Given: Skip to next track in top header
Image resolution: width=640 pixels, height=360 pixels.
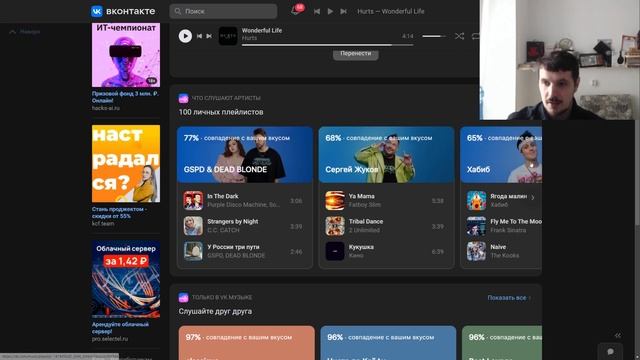Looking at the screenshot, I should pyautogui.click(x=343, y=11).
